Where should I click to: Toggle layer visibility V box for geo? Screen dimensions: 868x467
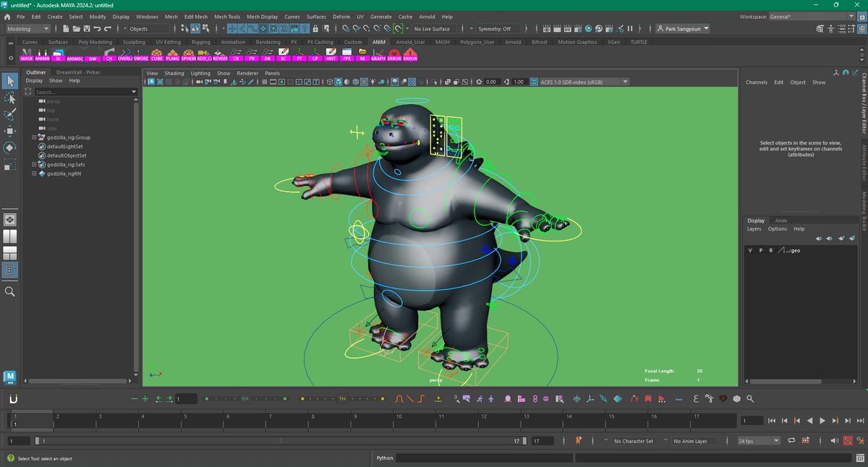[x=750, y=250]
